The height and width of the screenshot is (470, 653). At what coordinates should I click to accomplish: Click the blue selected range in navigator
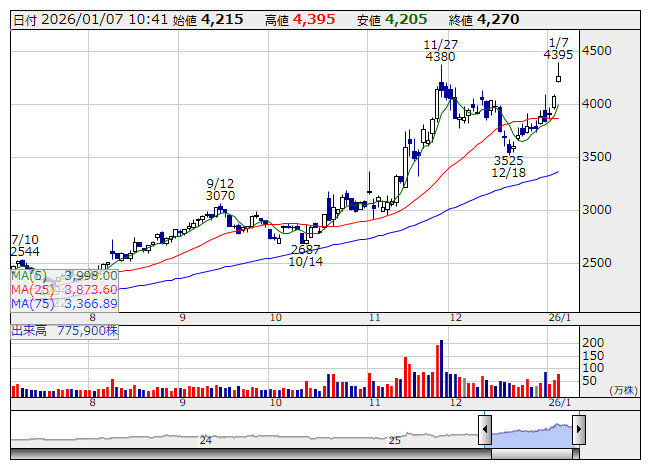click(x=531, y=432)
